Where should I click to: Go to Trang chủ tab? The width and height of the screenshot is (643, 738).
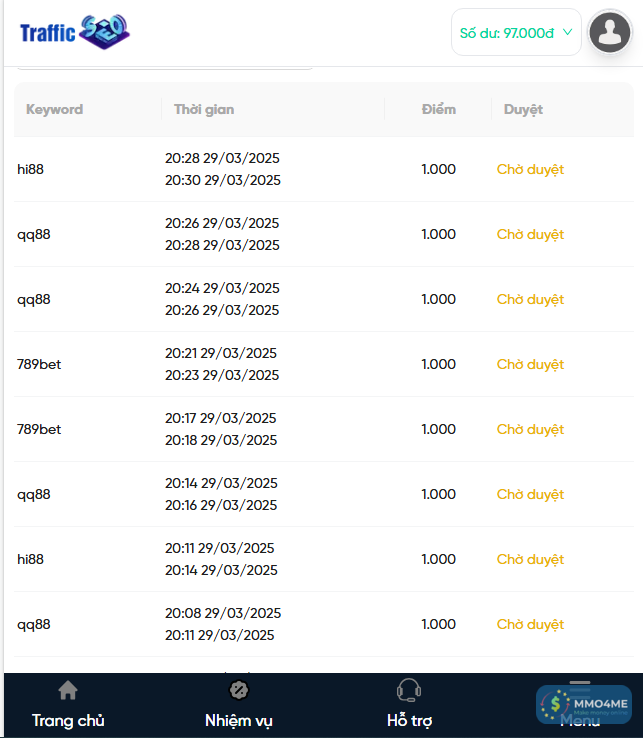pos(68,720)
